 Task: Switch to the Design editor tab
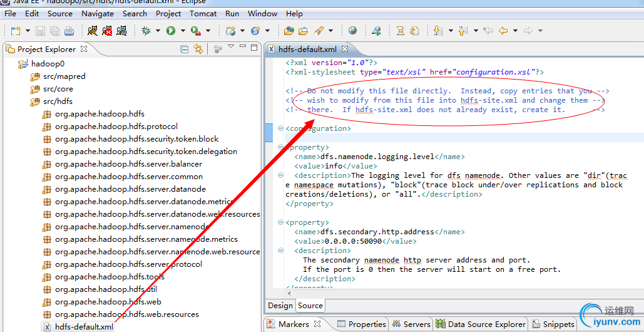tap(280, 306)
